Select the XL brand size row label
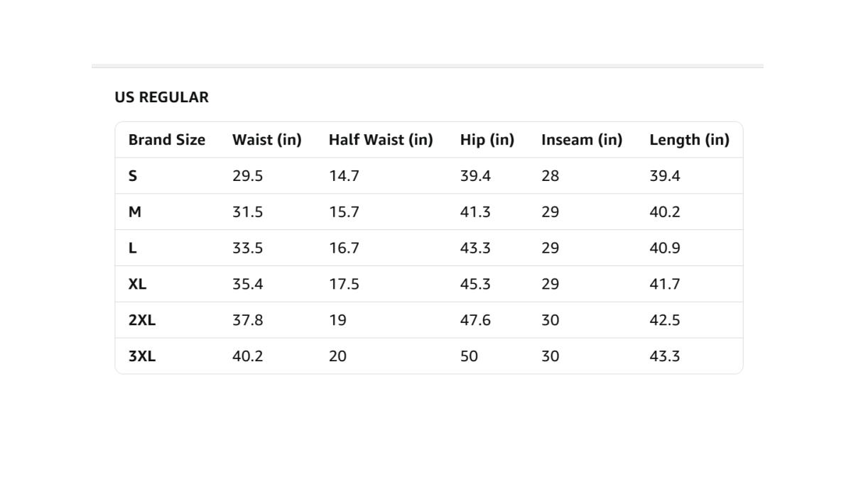Image resolution: width=868 pixels, height=489 pixels. pyautogui.click(x=137, y=285)
